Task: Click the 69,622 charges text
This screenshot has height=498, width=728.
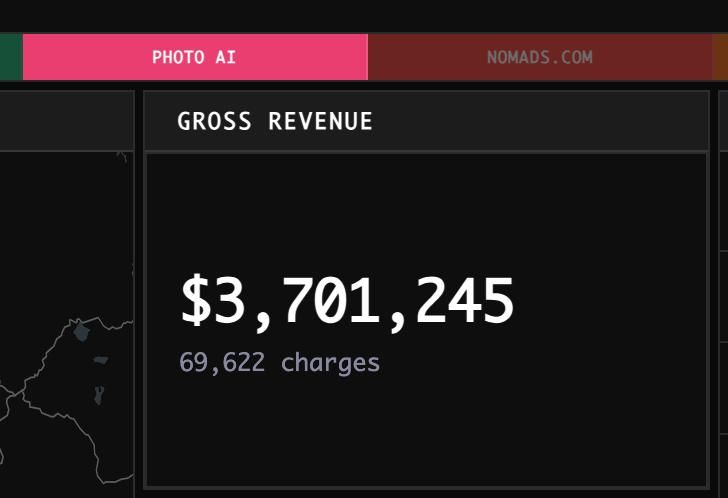Action: (279, 362)
